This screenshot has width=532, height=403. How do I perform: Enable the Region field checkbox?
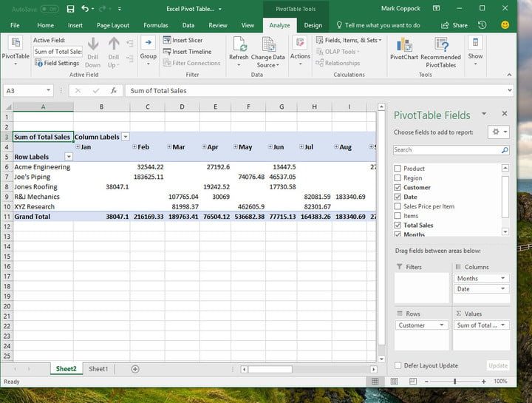point(398,178)
